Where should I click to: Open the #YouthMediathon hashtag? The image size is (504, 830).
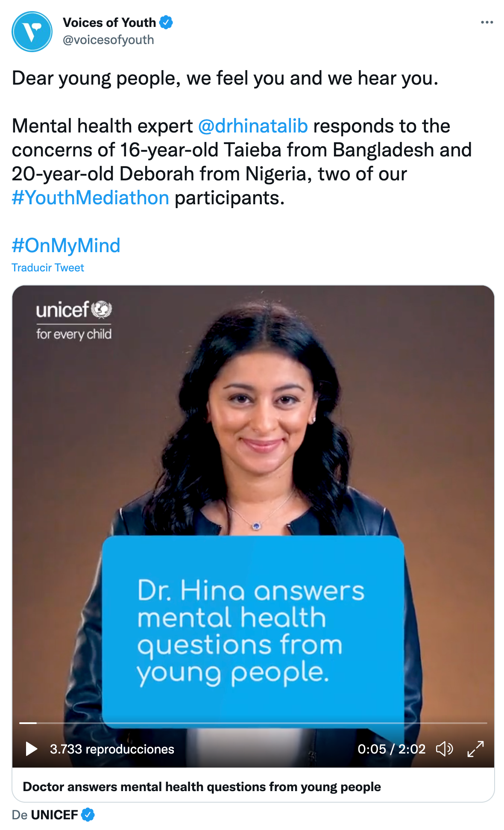click(91, 198)
